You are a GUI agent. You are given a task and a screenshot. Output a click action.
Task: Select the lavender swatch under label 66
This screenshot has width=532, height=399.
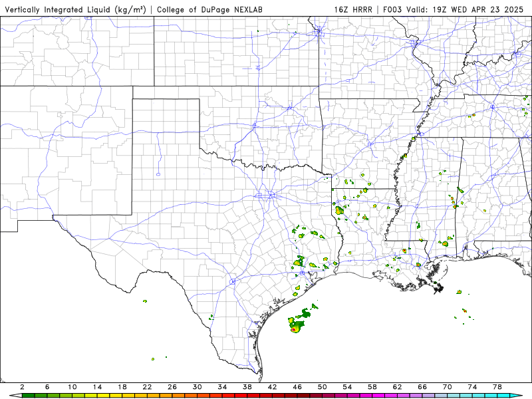tap(428, 396)
